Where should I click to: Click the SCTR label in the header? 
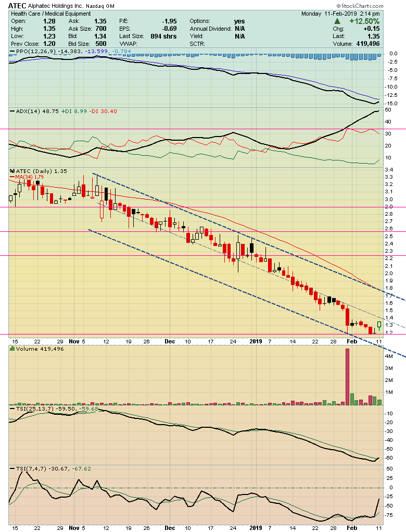(x=197, y=44)
